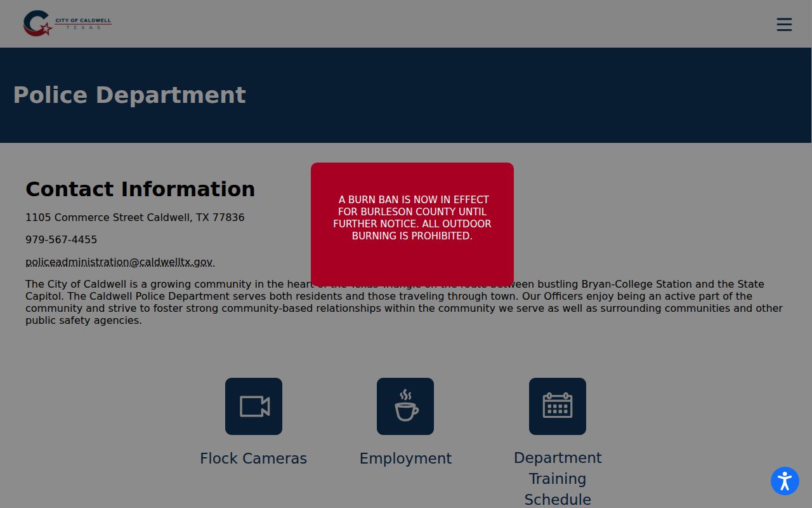
Task: Open the Department Training Schedule link
Action: (x=558, y=479)
